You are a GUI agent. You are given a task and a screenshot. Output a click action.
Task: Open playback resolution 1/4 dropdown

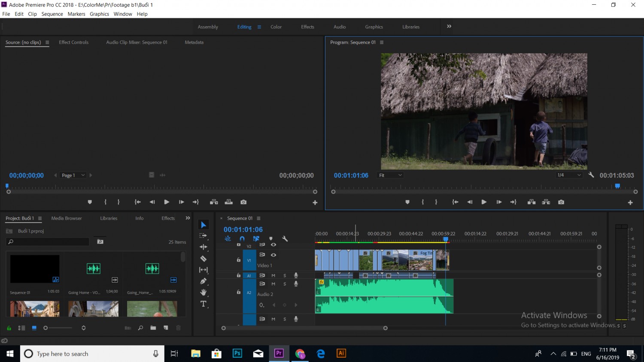click(569, 175)
